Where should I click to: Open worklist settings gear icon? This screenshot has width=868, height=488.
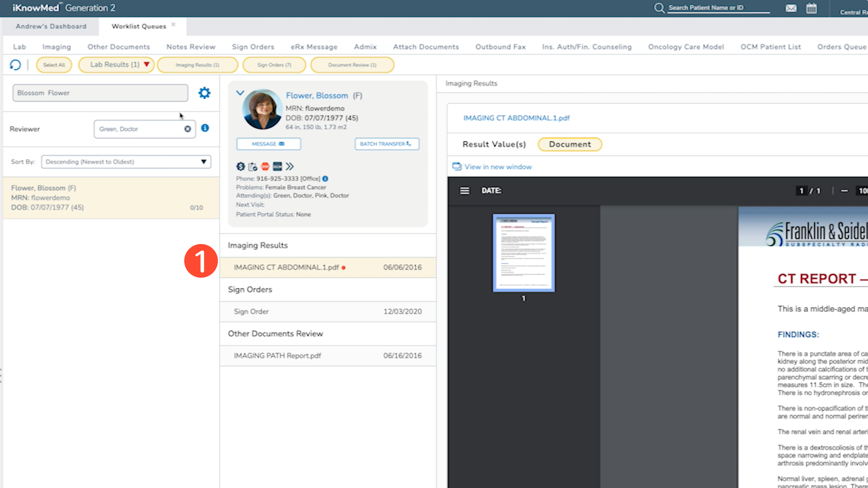click(204, 93)
